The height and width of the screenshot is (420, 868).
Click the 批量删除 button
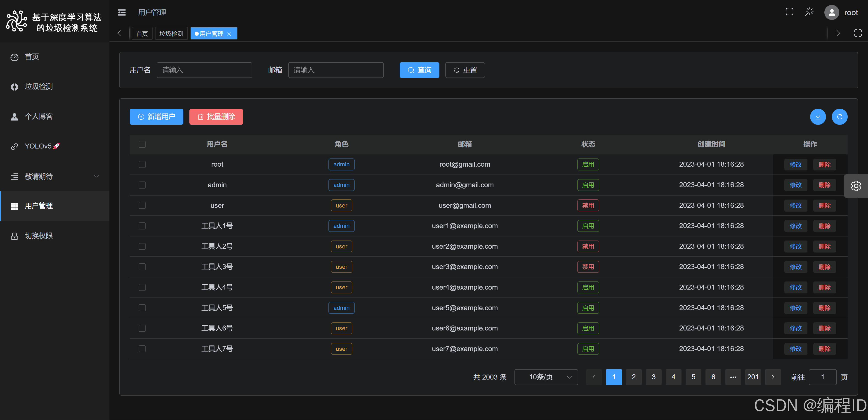coord(216,117)
